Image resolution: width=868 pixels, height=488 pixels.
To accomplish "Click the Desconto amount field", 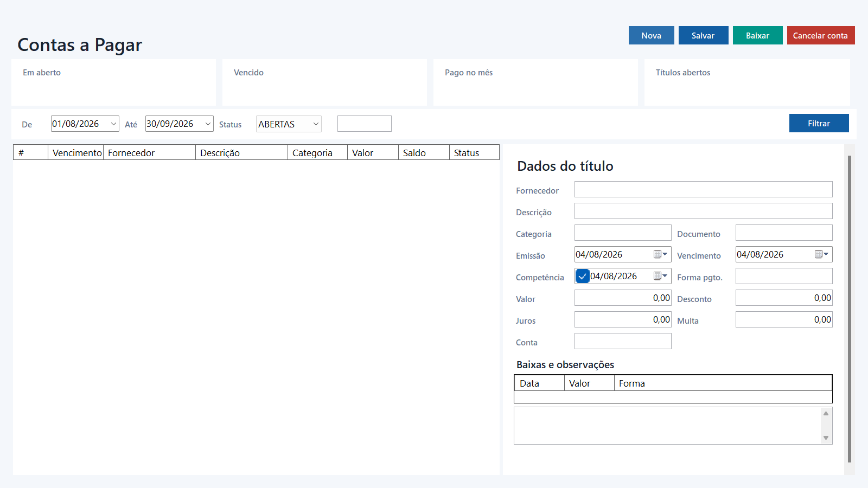I will tap(784, 298).
